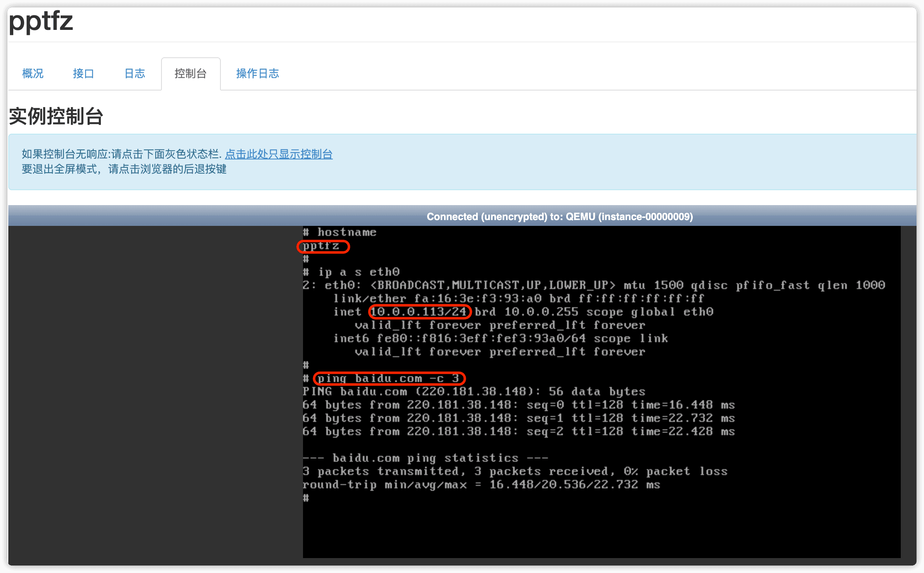Click the hostname command line in console
Image resolution: width=924 pixels, height=573 pixels.
pyautogui.click(x=340, y=232)
